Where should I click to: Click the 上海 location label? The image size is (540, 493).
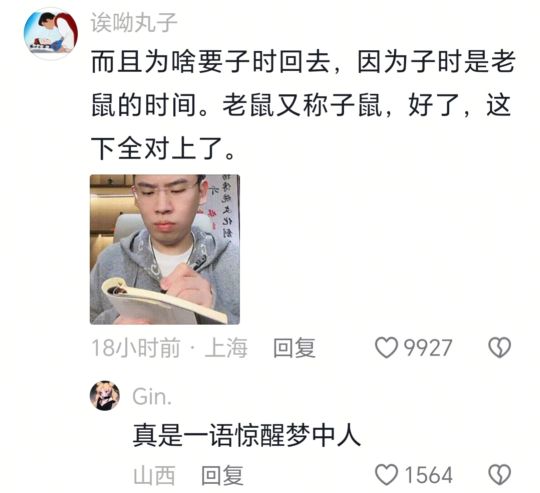[226, 348]
